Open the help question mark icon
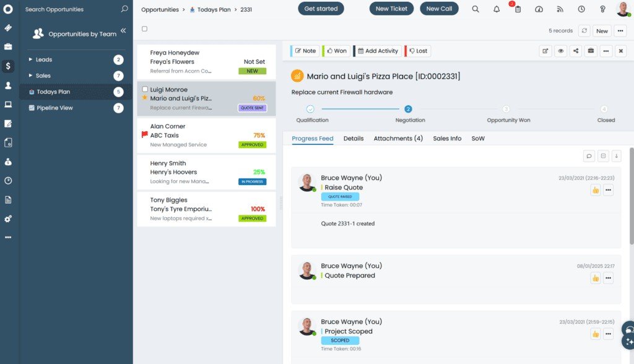This screenshot has width=634, height=364. (602, 9)
